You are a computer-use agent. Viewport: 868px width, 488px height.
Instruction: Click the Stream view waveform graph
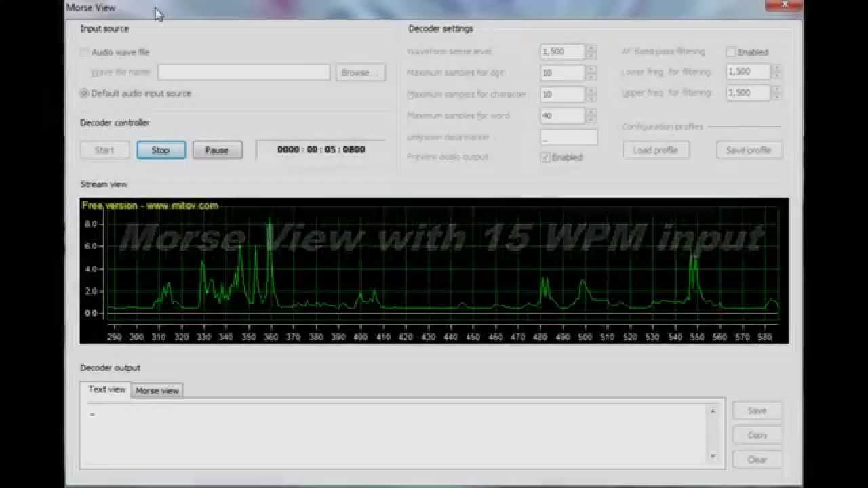(x=434, y=270)
